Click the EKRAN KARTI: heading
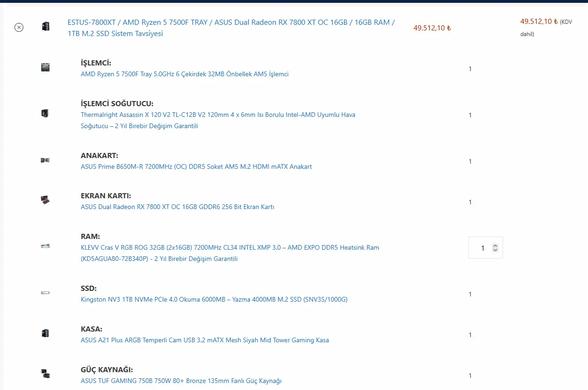The width and height of the screenshot is (588, 390). [106, 196]
